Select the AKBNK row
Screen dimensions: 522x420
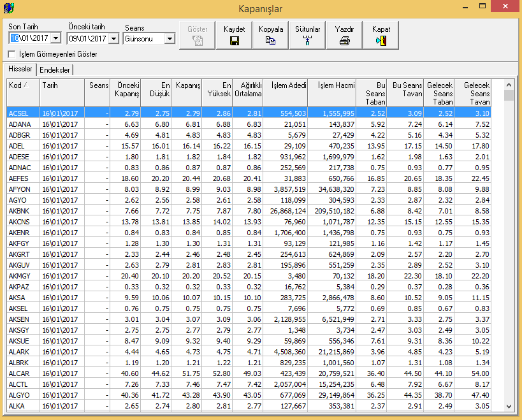pyautogui.click(x=249, y=211)
